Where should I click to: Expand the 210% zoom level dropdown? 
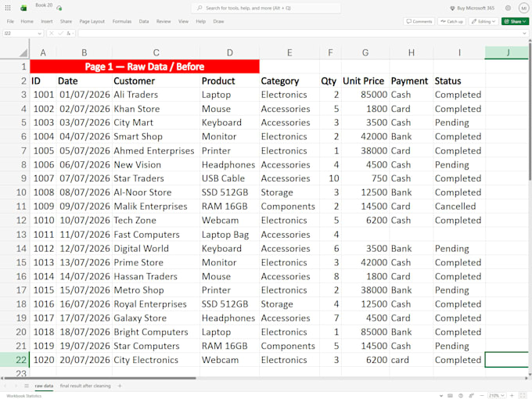click(x=496, y=396)
